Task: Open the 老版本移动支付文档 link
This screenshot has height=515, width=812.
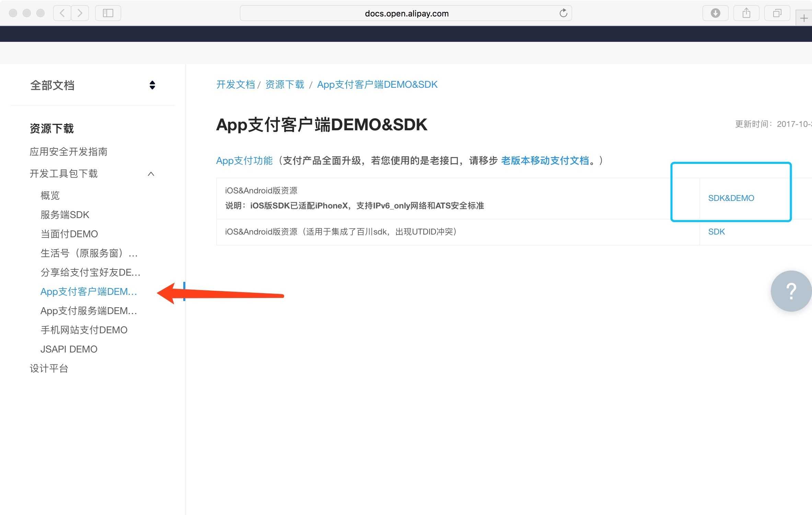Action: coord(545,160)
